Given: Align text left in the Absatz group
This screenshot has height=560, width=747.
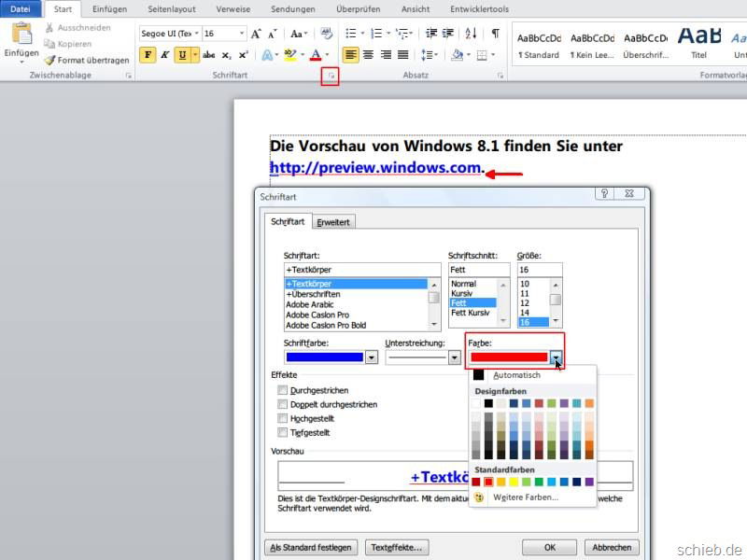Looking at the screenshot, I should (350, 55).
